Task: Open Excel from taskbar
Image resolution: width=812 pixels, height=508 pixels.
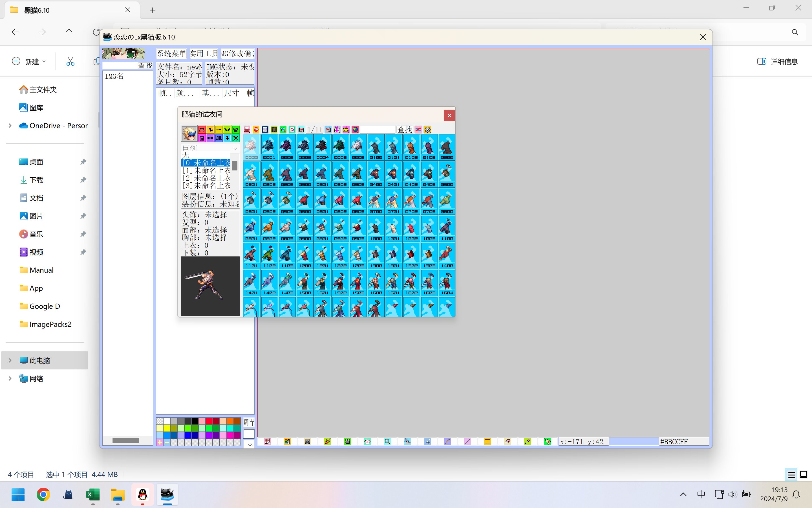Action: (x=93, y=494)
